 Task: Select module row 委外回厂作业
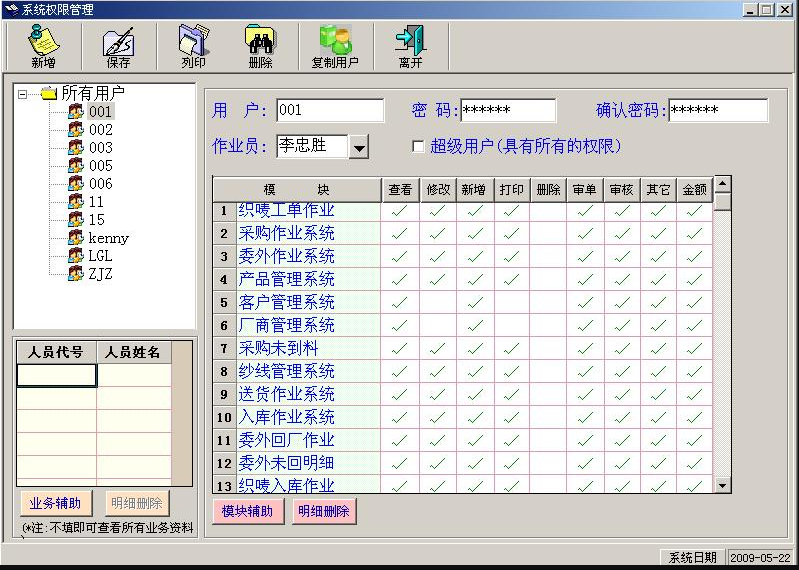[309, 440]
